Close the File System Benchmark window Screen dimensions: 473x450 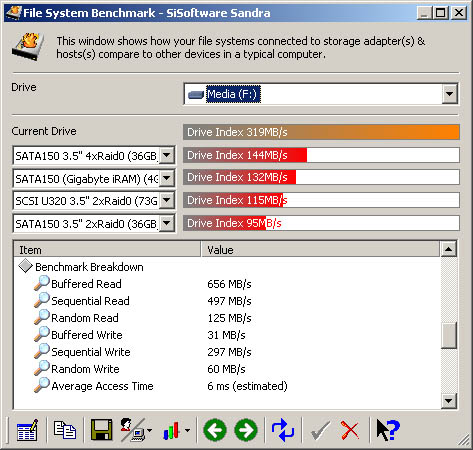pos(459,13)
